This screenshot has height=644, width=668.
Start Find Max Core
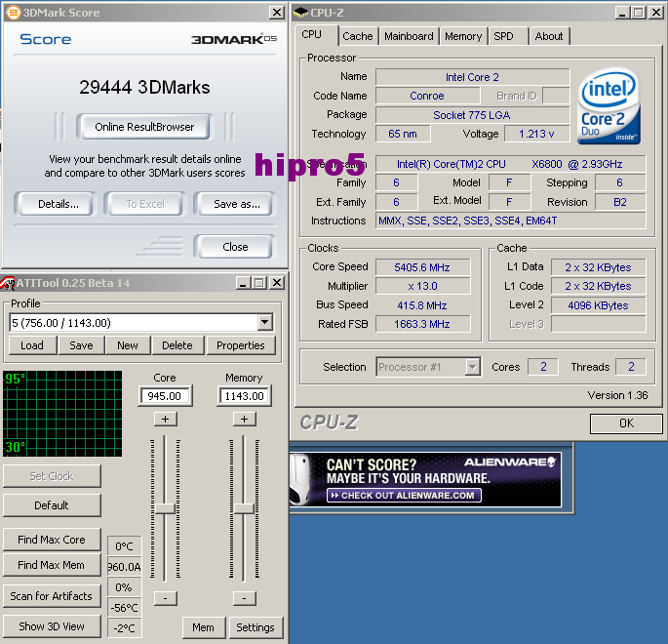coord(52,540)
